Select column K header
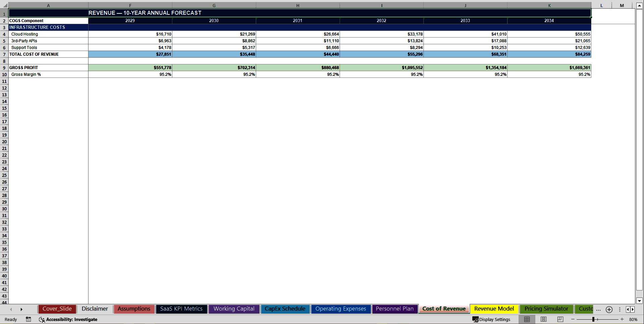This screenshot has height=324, width=644. coord(549,5)
